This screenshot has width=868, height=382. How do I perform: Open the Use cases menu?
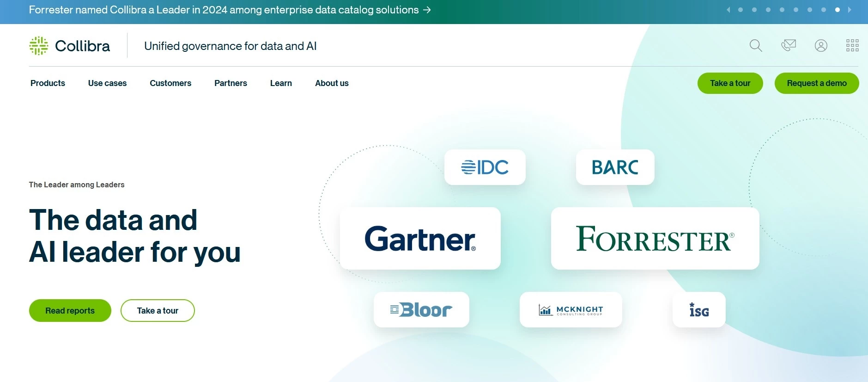pyautogui.click(x=107, y=83)
